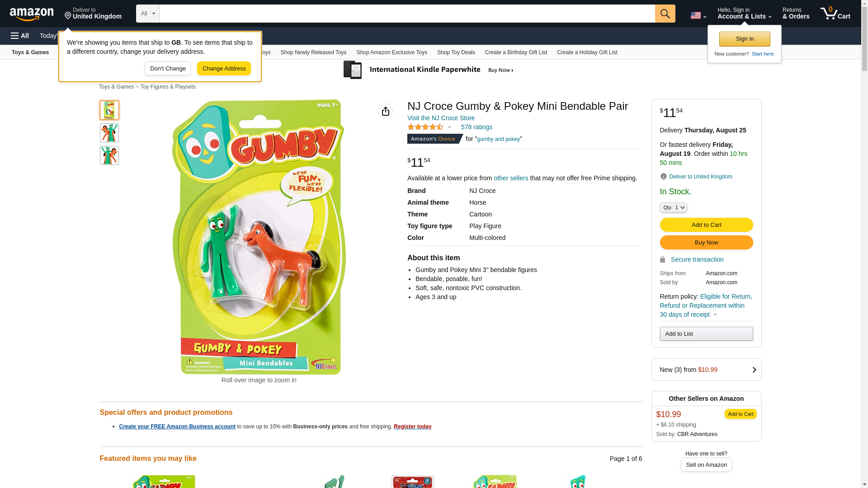Click into the Amazon search field
This screenshot has width=868, height=488.
tap(407, 14)
